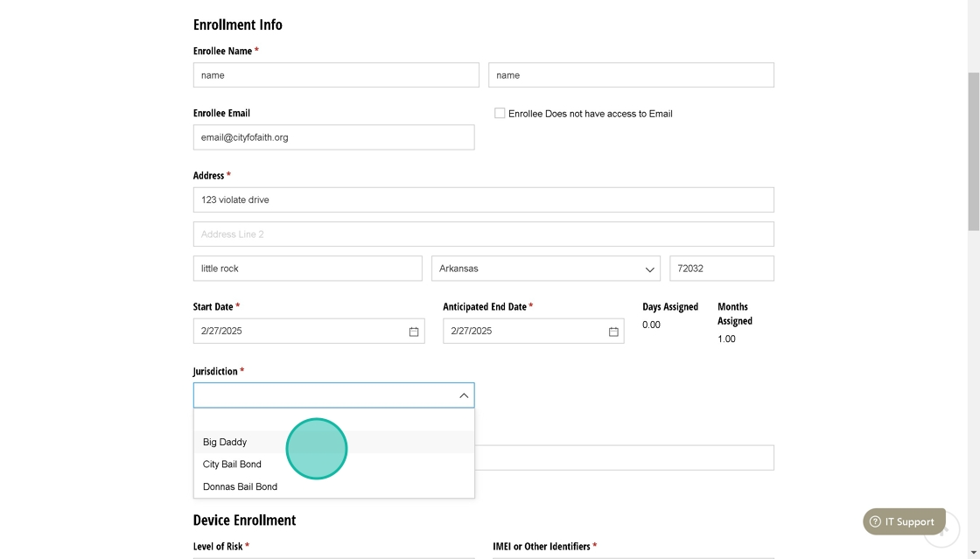Click the input field behind the Jurisdiction list
Screen dimensions: 980x559
625,458
